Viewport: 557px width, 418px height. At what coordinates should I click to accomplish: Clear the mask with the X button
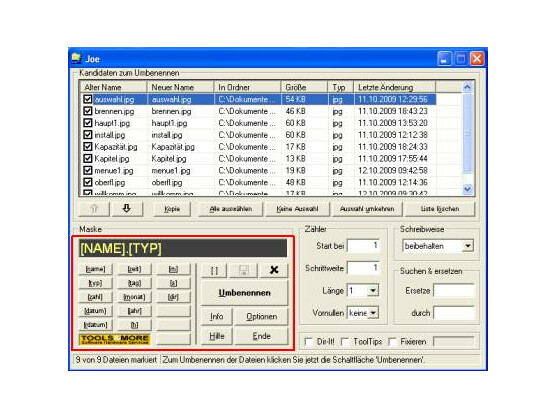coord(274,270)
